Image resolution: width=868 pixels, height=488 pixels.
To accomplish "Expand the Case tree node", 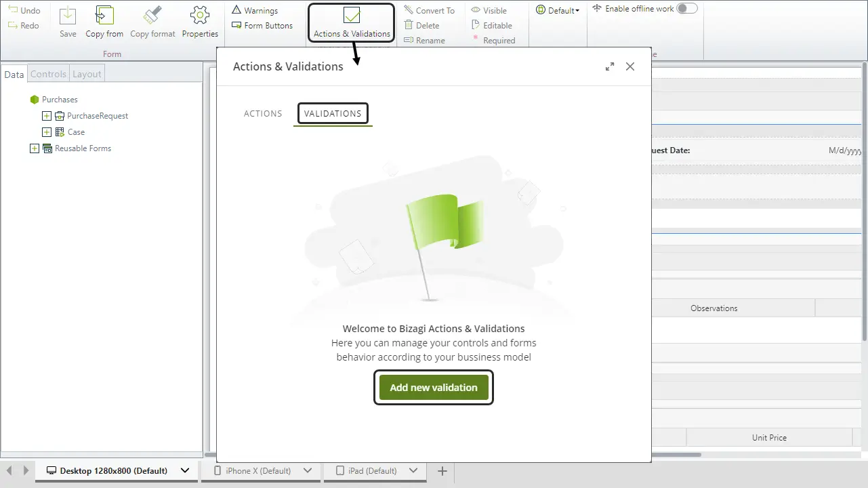I will coord(47,132).
